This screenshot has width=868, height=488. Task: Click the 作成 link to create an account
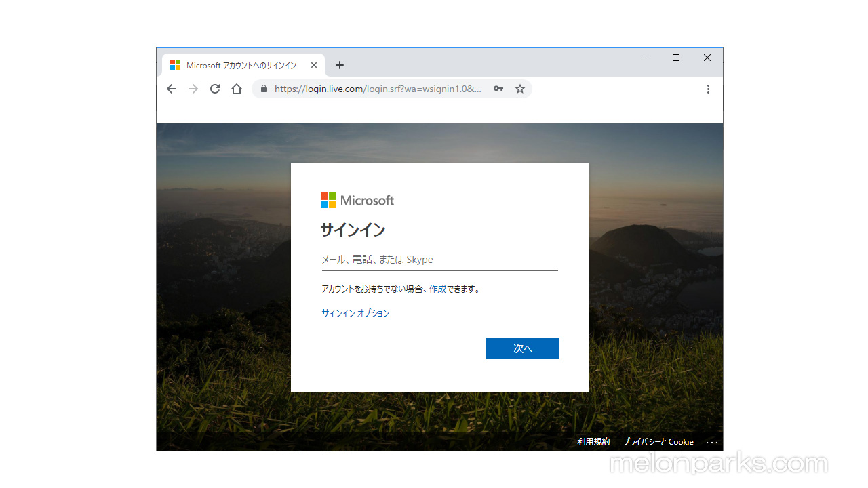click(437, 289)
